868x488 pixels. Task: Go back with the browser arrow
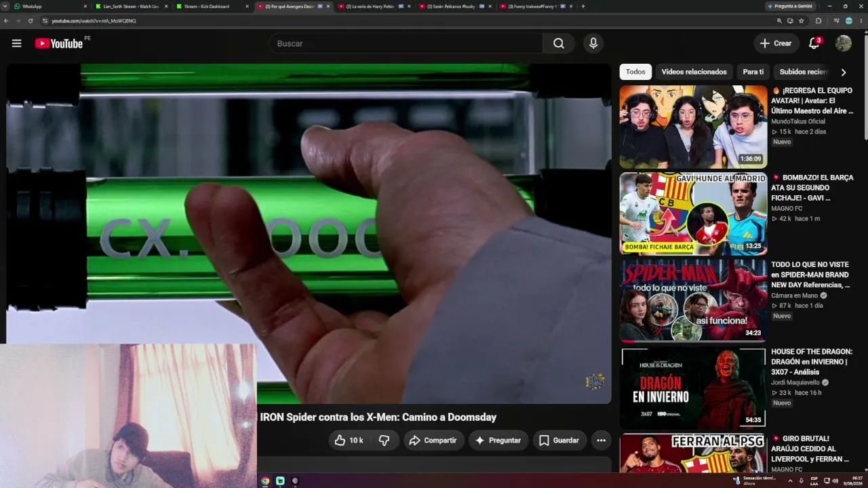[6, 21]
